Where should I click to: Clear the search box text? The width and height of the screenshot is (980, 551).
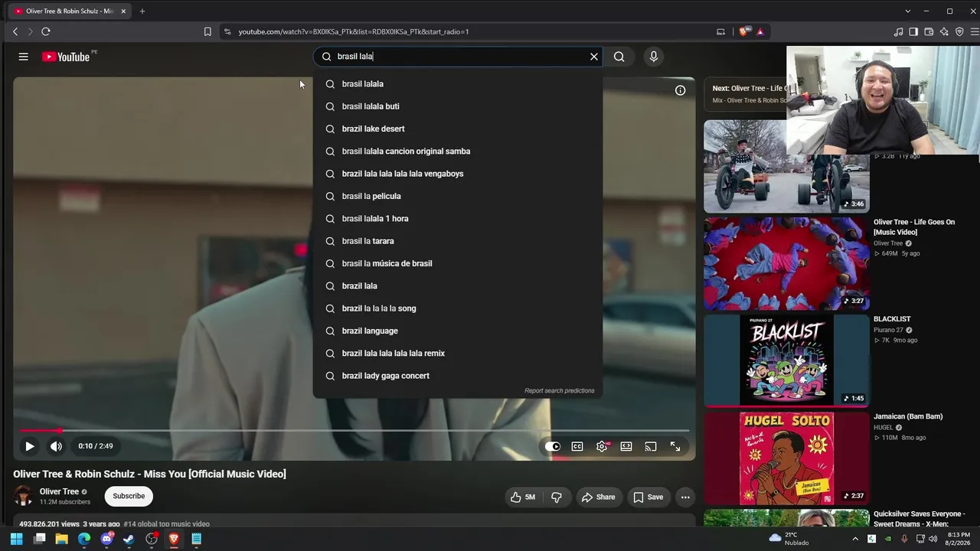(x=593, y=57)
